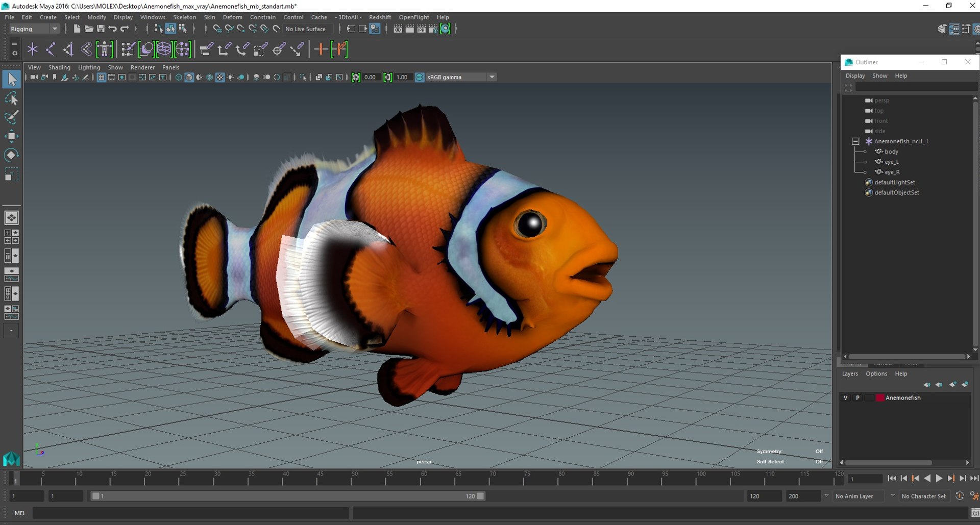Click the four-view layout icon in left sidebar

[11, 237]
